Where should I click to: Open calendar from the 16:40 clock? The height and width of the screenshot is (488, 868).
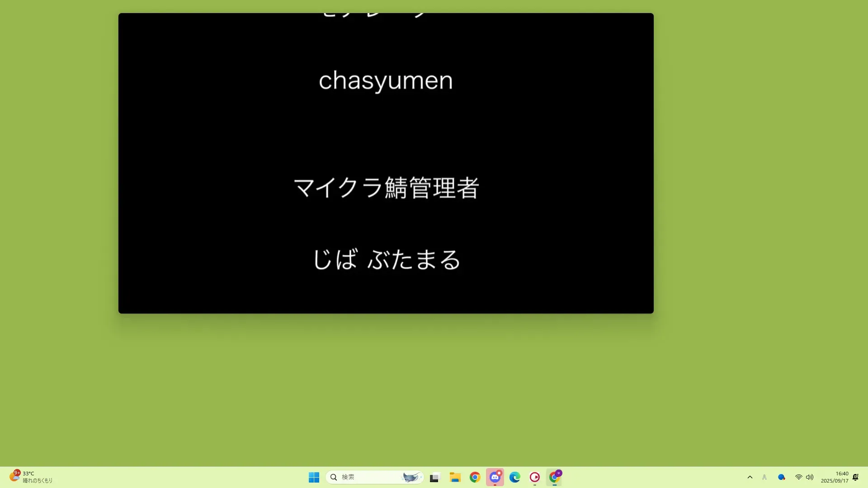835,477
